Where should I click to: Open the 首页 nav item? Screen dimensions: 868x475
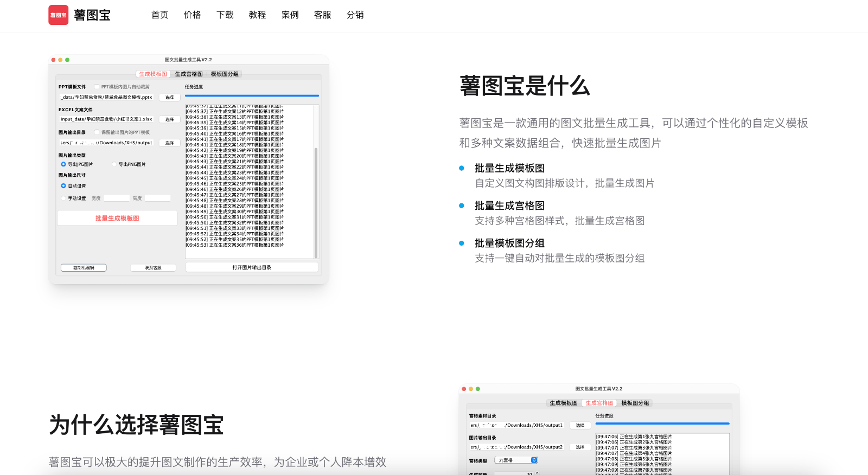pos(160,15)
